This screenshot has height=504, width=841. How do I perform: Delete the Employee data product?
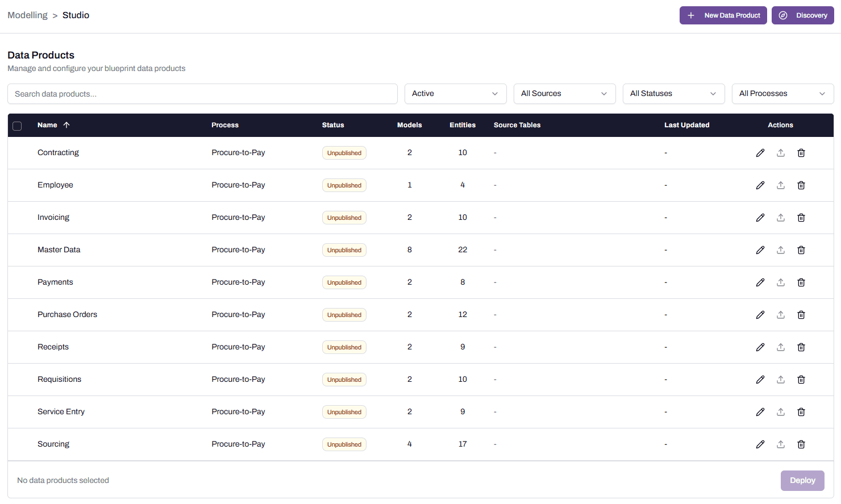[801, 185]
